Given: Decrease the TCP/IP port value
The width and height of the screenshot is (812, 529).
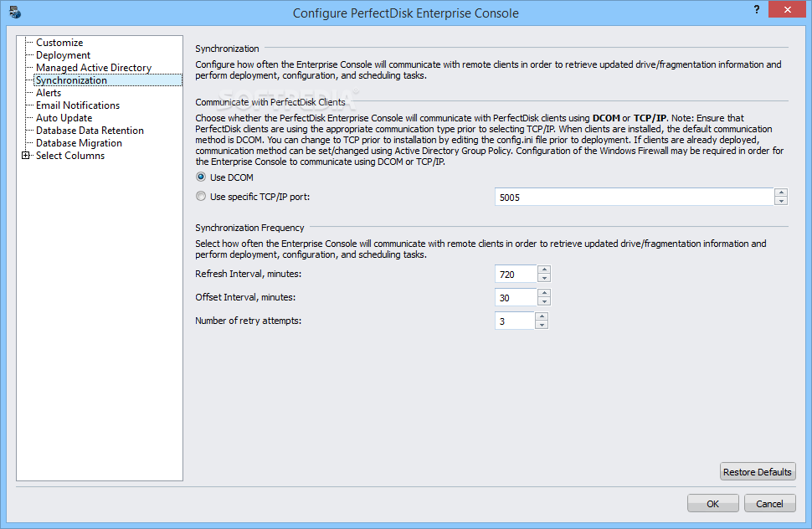Looking at the screenshot, I should pos(781,202).
